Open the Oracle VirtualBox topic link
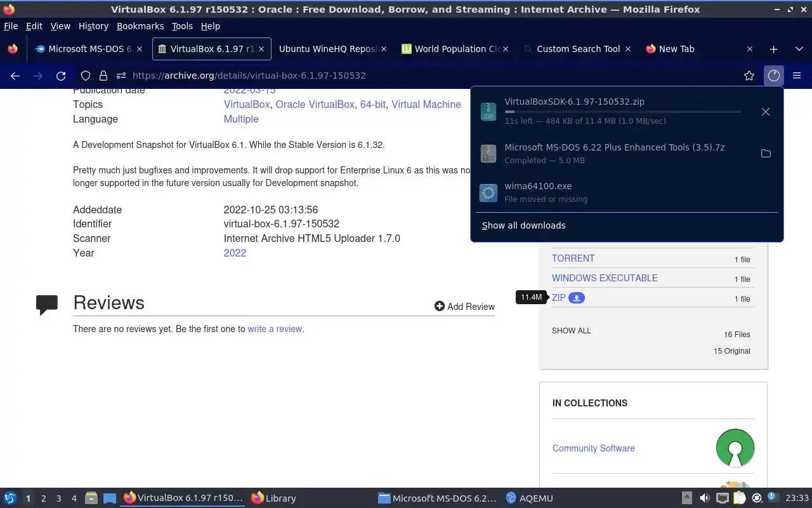The height and width of the screenshot is (508, 812). (315, 104)
